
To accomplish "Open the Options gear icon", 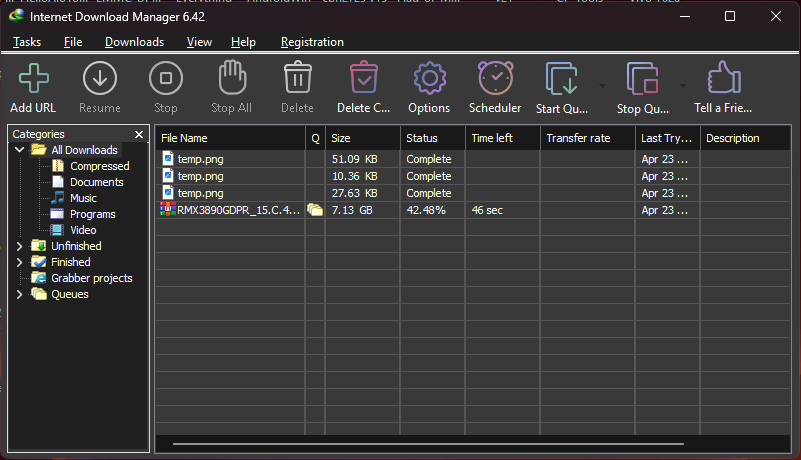I will (429, 79).
